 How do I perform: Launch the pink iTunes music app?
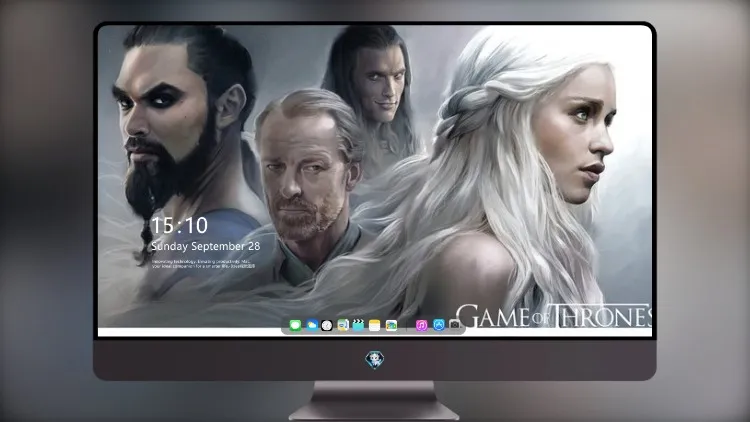(421, 325)
